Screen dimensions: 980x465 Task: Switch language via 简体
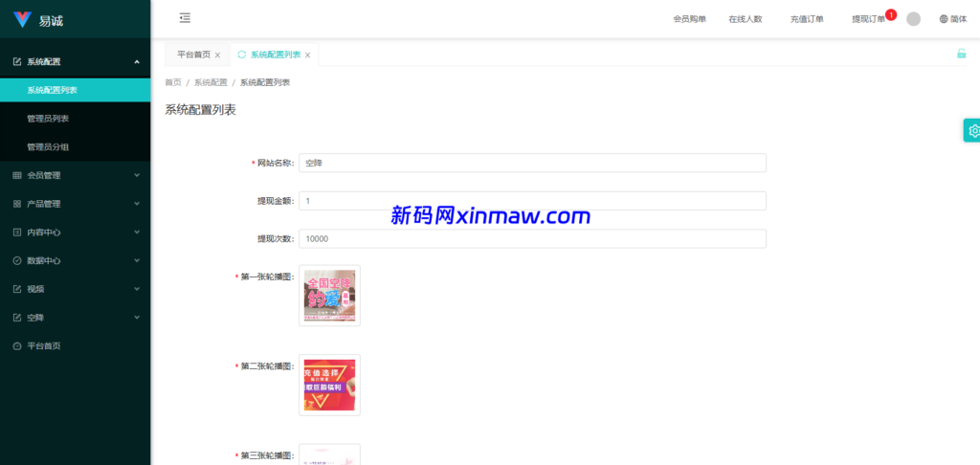[959, 19]
